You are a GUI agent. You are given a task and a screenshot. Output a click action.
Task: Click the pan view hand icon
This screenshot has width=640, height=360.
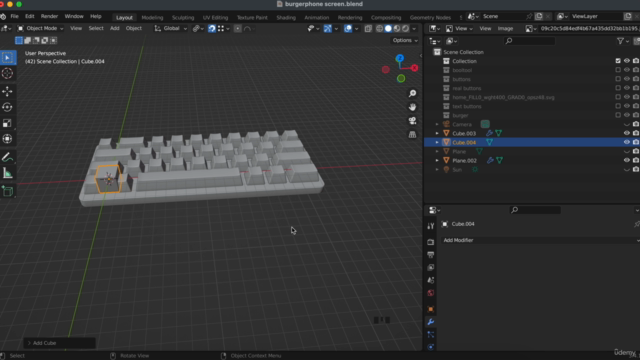click(x=412, y=107)
